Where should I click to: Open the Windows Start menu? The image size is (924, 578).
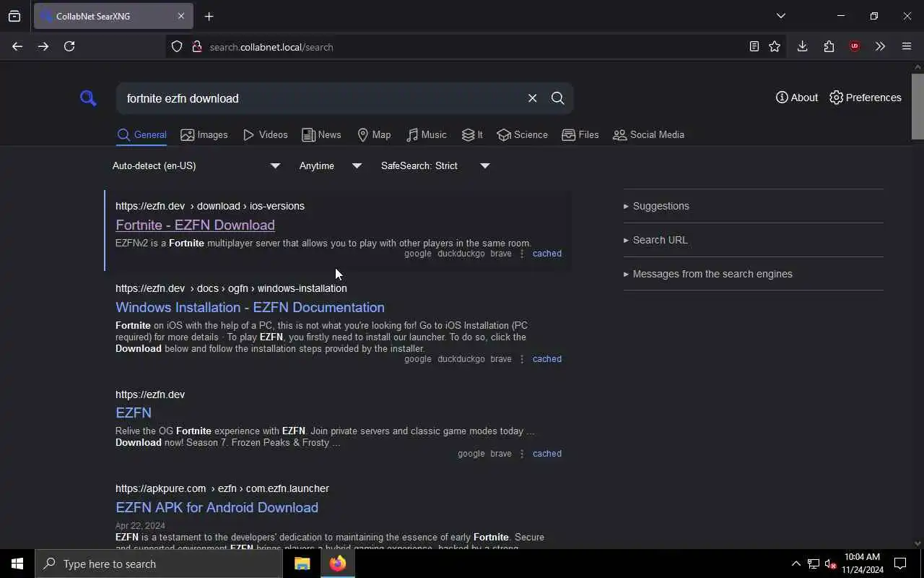click(x=17, y=564)
